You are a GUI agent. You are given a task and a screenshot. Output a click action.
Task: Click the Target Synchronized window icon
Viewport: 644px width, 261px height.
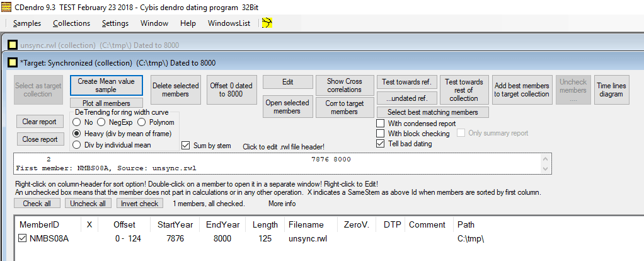coord(13,62)
